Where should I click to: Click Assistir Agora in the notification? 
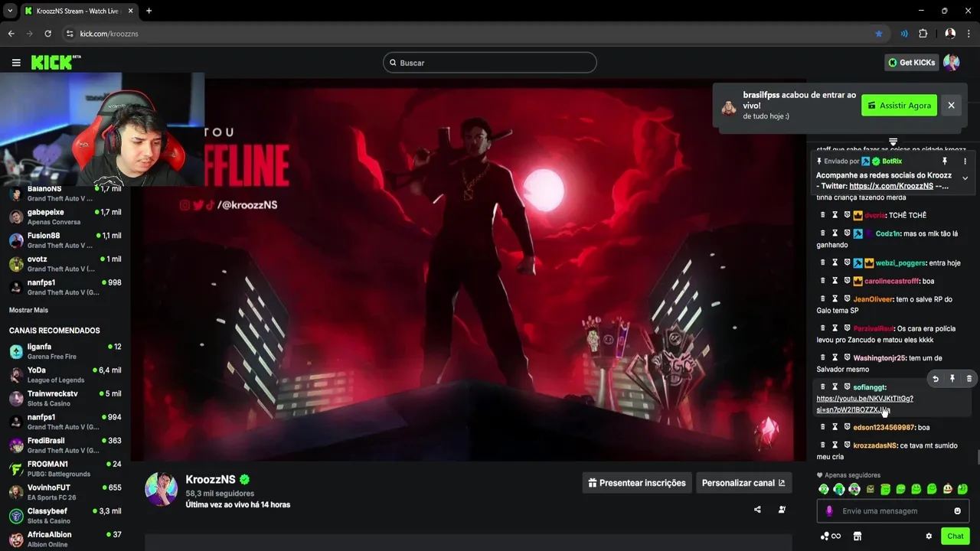click(x=899, y=106)
